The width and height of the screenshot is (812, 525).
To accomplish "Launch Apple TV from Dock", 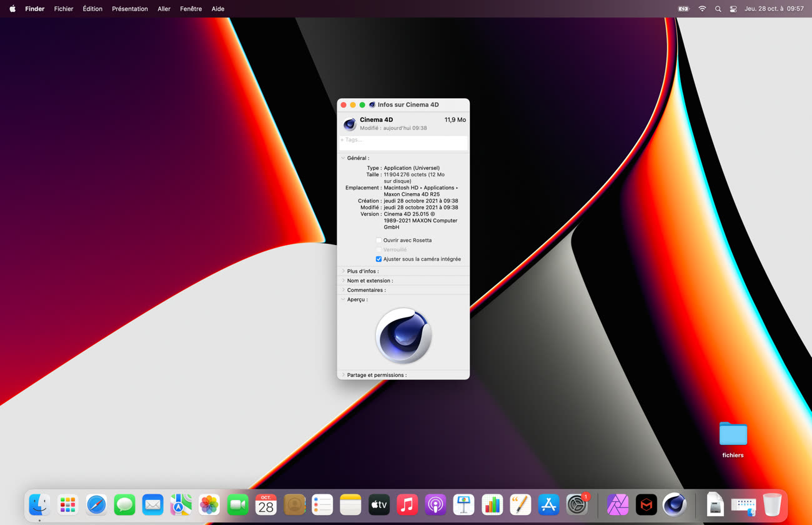I will [379, 504].
